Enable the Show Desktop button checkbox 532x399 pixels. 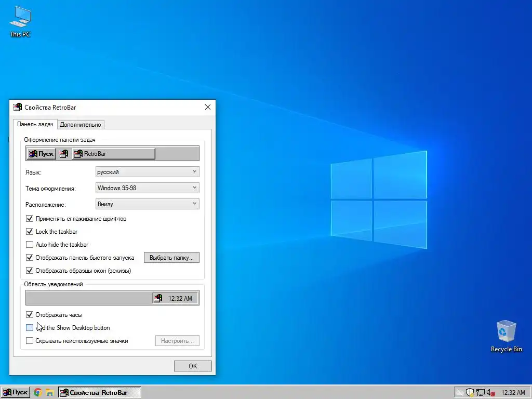(30, 328)
